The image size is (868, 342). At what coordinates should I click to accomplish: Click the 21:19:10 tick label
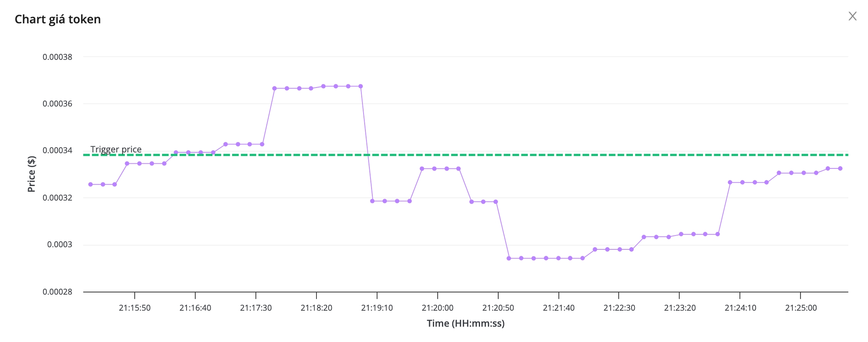[377, 308]
